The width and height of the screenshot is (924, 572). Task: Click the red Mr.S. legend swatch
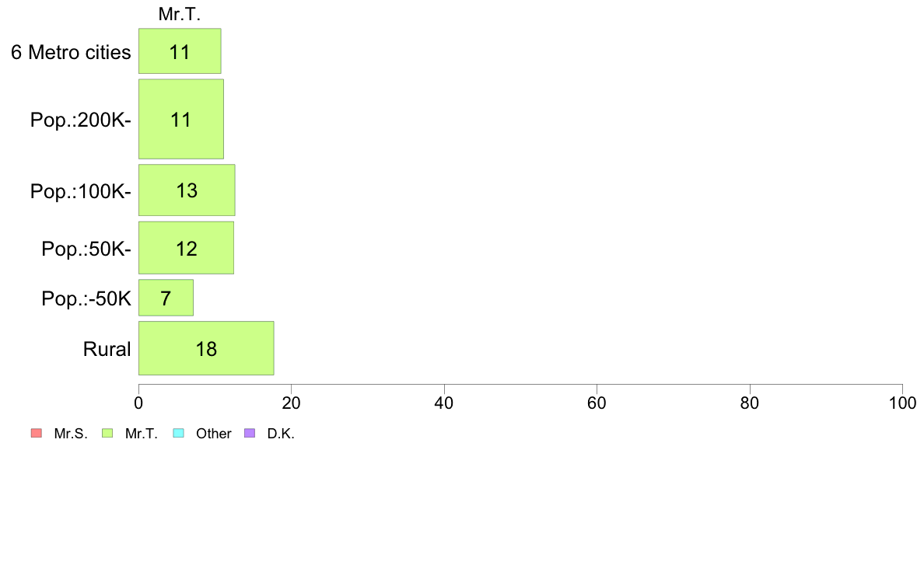(x=37, y=433)
